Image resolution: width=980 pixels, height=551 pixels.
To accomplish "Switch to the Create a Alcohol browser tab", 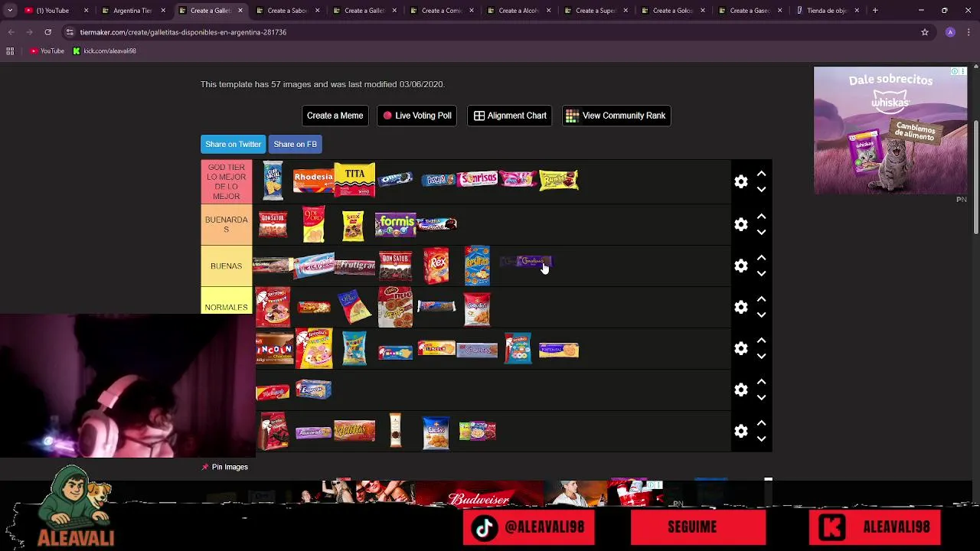I will point(518,11).
